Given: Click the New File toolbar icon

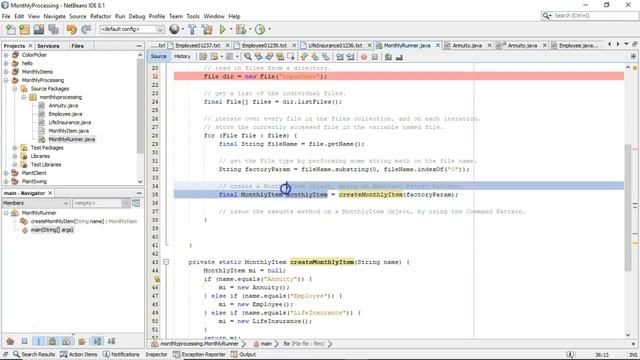Looking at the screenshot, I should click(x=11, y=29).
